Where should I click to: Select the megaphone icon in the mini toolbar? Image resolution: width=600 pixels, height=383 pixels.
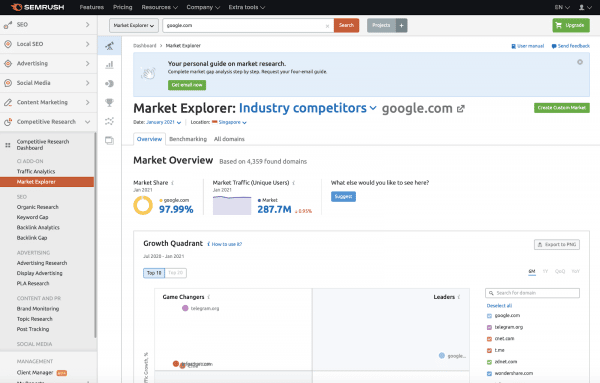(109, 83)
